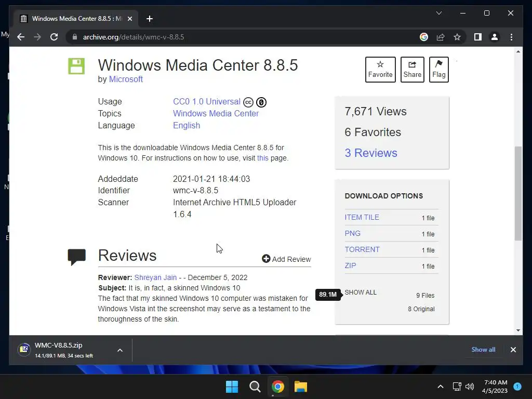Select the Windows Media Center 8.8.5 tab

[x=76, y=19]
